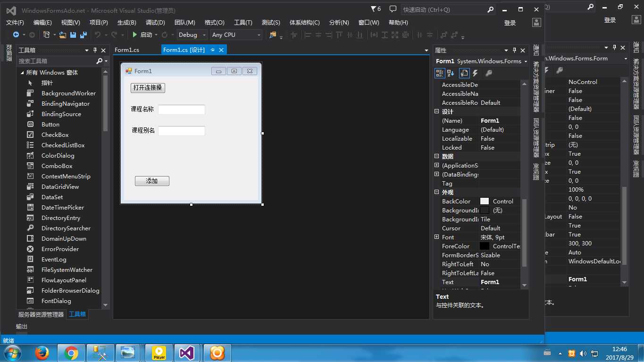
Task: Toggle auto-hide pin of 属性 panel
Action: click(x=514, y=51)
